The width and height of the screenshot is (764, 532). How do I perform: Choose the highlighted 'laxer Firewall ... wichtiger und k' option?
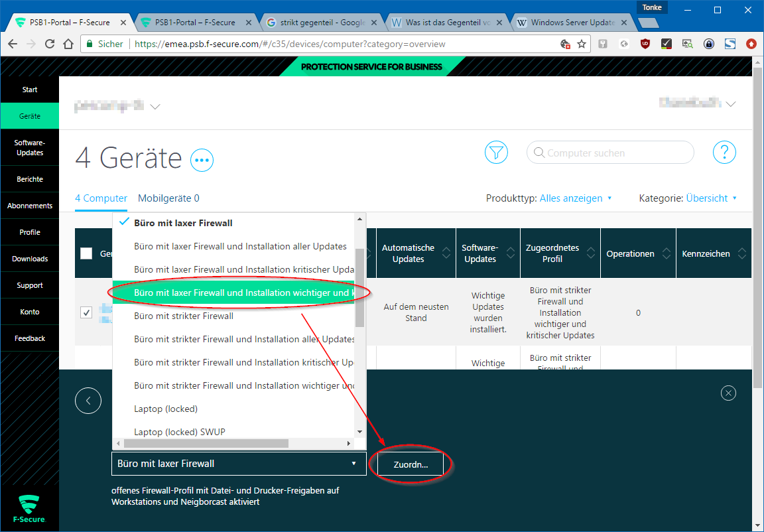coord(233,293)
